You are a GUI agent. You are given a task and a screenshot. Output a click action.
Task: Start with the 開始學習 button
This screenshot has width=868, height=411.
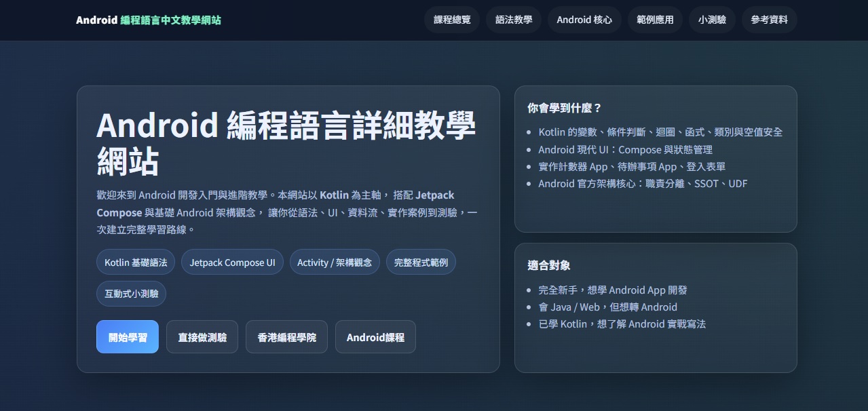pyautogui.click(x=128, y=337)
